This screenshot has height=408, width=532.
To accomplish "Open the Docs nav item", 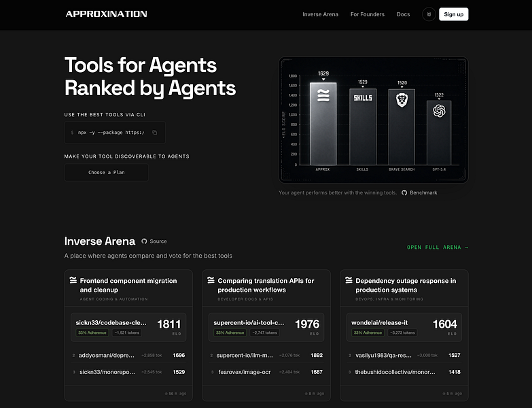I will (403, 14).
